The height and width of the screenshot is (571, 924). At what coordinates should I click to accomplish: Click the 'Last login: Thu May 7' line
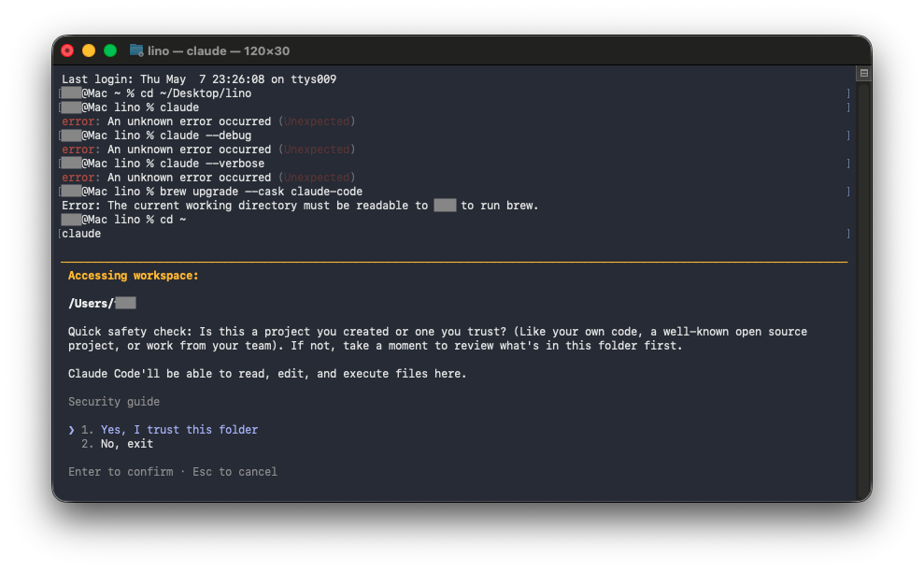199,79
